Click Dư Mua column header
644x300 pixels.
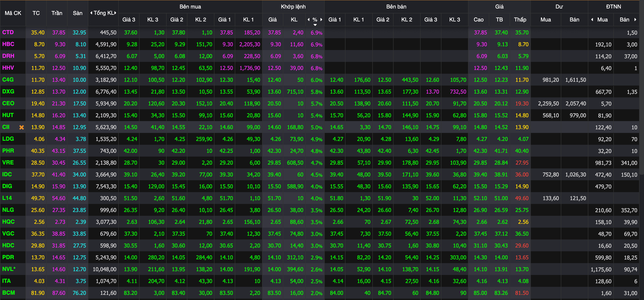click(546, 19)
